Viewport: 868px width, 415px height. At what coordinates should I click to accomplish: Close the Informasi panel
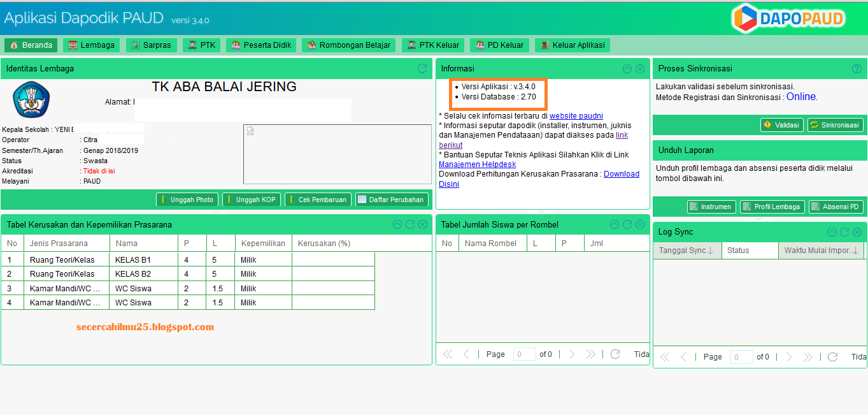(640, 68)
